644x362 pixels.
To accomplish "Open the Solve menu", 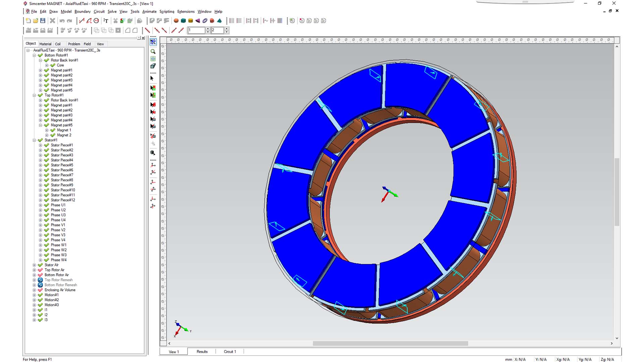I will tap(112, 11).
